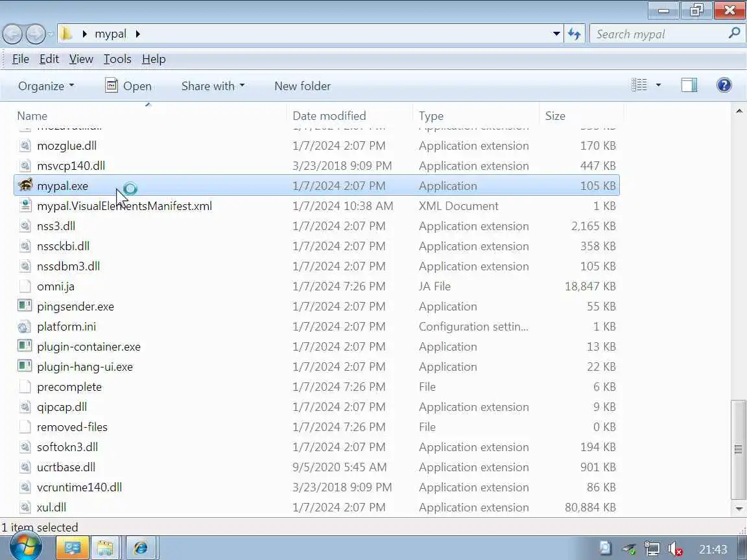
Task: Click the taskbar clock showing 21:43
Action: click(x=713, y=549)
